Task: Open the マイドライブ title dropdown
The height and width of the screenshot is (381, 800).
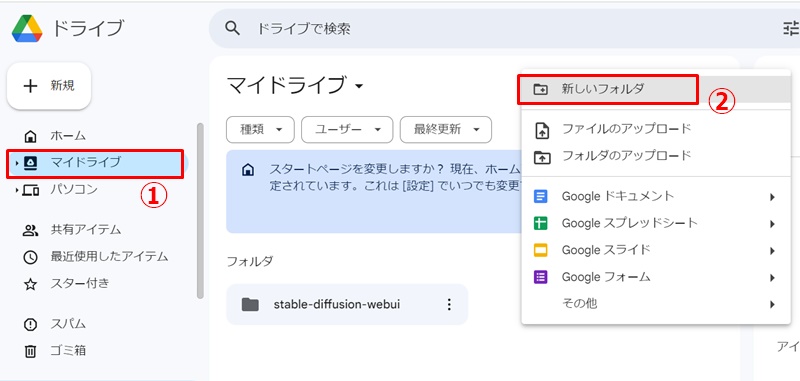Action: coord(359,86)
